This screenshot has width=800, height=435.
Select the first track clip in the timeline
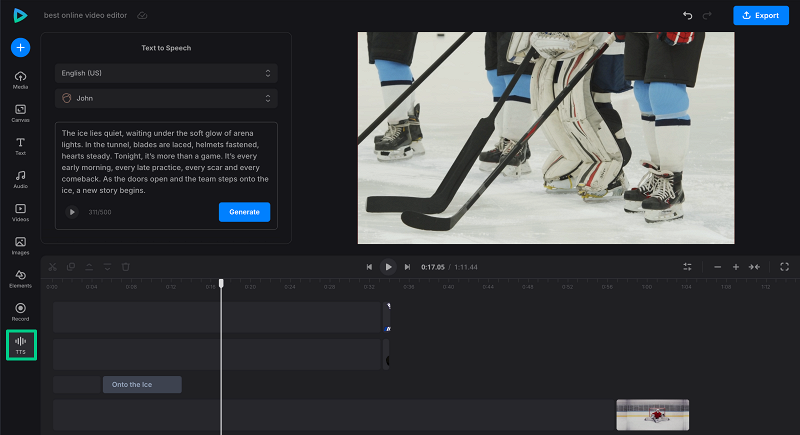click(217, 317)
